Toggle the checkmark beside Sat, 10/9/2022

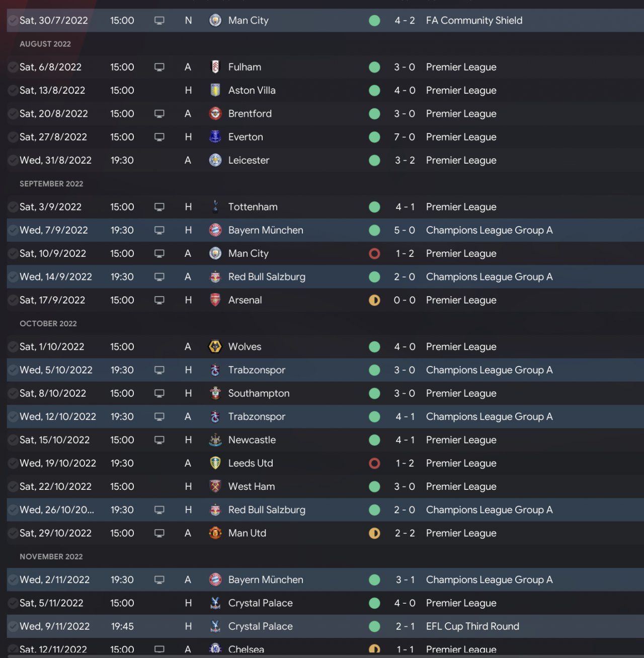pyautogui.click(x=13, y=254)
